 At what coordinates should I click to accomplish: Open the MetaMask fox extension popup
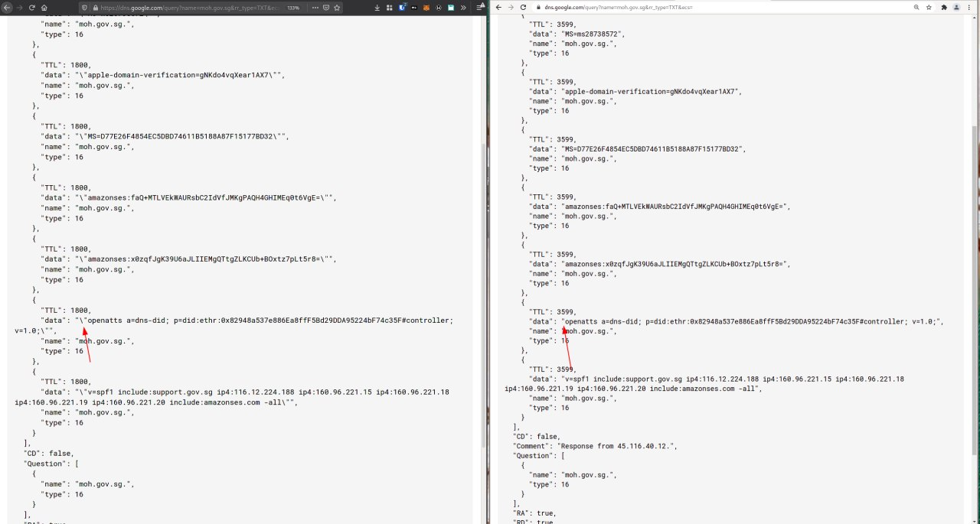[x=426, y=7]
